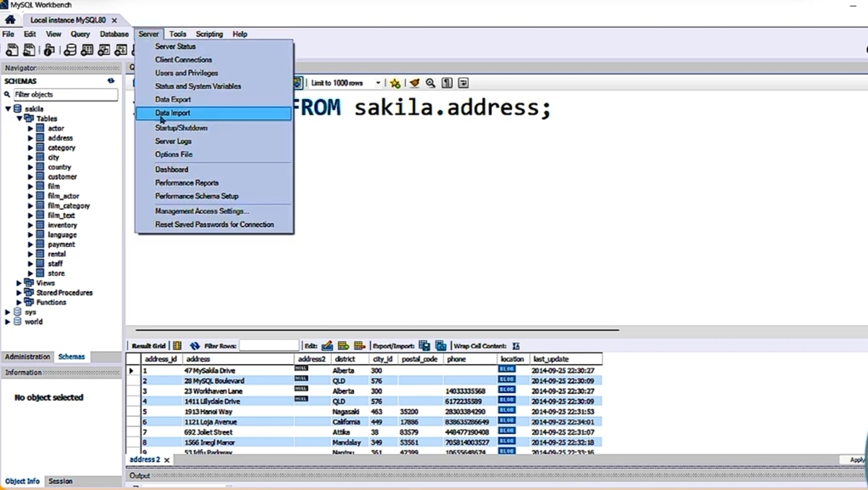This screenshot has width=868, height=490.
Task: Create a new SQL tab icon
Action: pyautogui.click(x=12, y=50)
